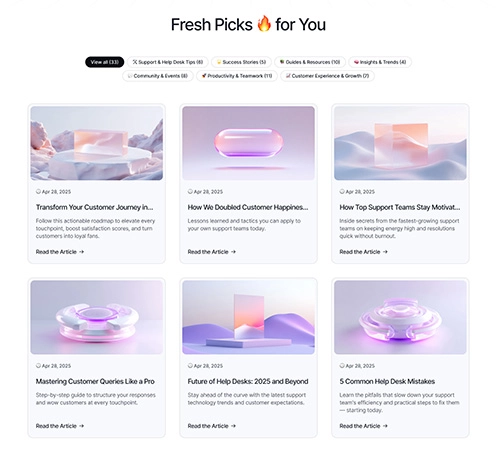Filter by Support & Help Desk Tips

point(168,62)
